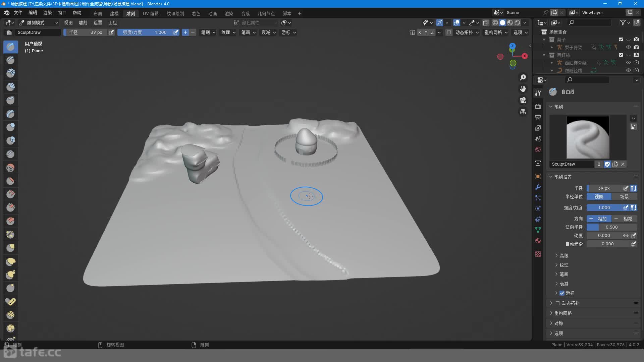Open the 雕刻模式 mode dropdown
Image resolution: width=644 pixels, height=362 pixels.
(x=39, y=23)
